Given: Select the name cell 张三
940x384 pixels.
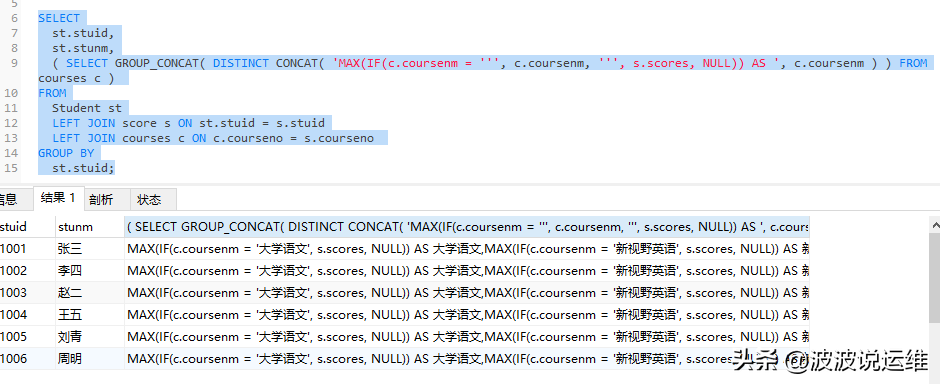Looking at the screenshot, I should pyautogui.click(x=89, y=249).
